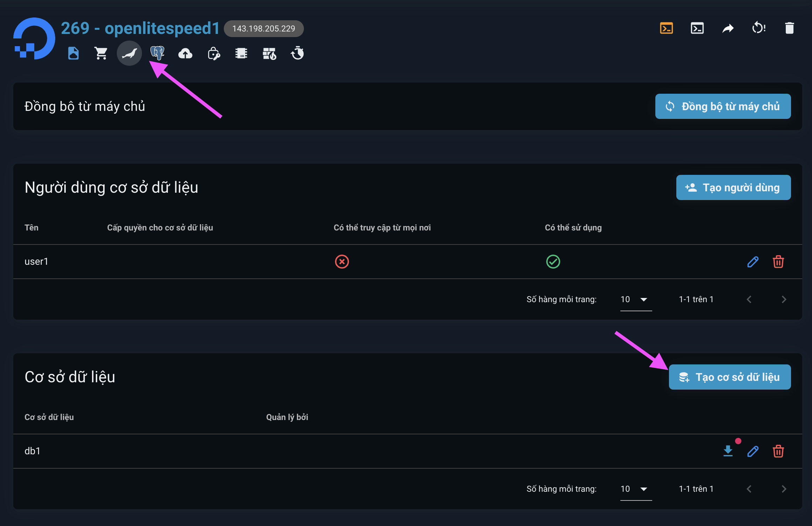
Task: Edit user1 with the pencil icon
Action: point(753,261)
